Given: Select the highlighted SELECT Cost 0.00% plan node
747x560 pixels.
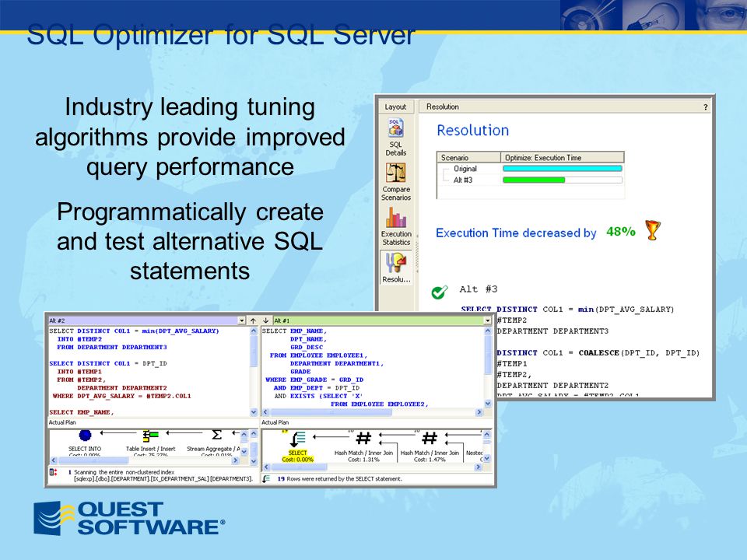Looking at the screenshot, I should tap(298, 446).
